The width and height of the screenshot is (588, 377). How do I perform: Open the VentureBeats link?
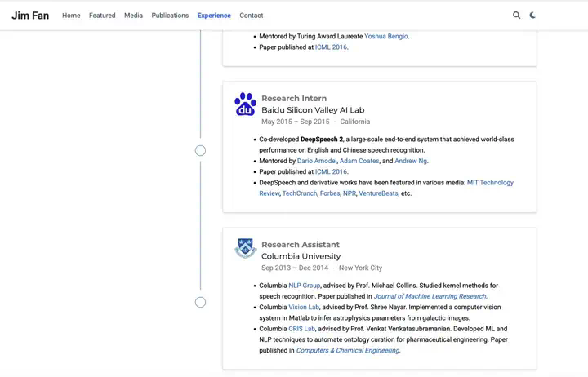[x=378, y=193]
